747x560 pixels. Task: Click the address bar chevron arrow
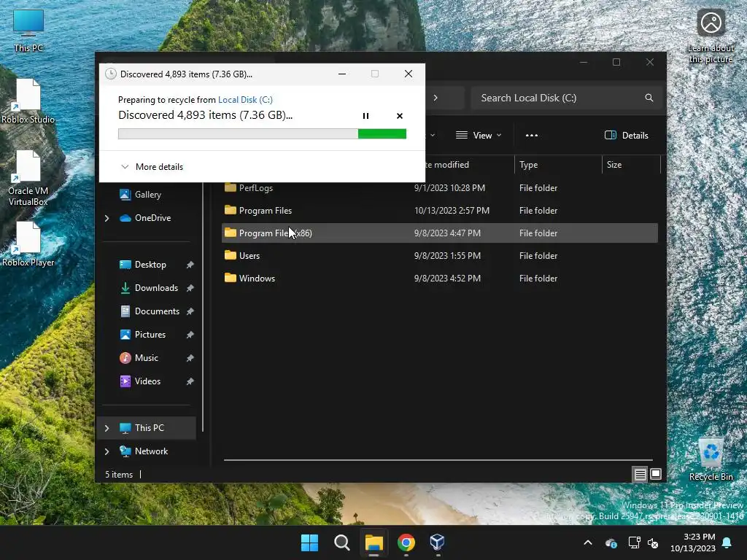[436, 98]
